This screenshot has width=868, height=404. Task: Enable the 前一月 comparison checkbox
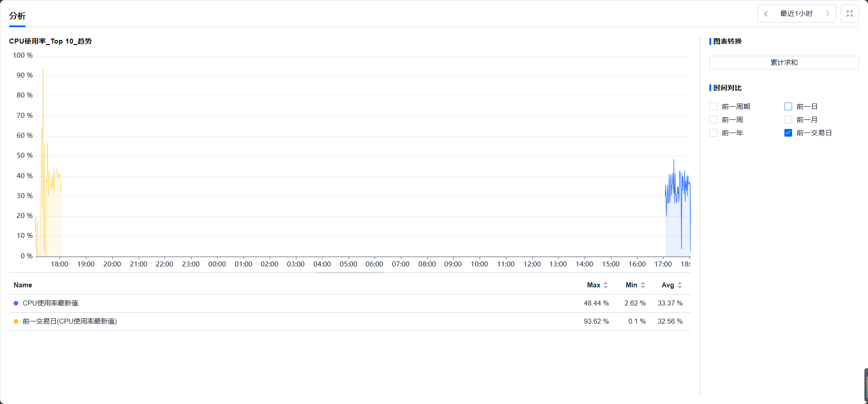[x=788, y=120]
